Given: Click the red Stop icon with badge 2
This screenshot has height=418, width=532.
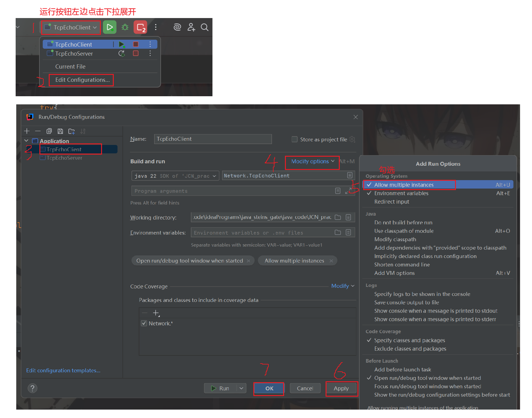Looking at the screenshot, I should [141, 27].
